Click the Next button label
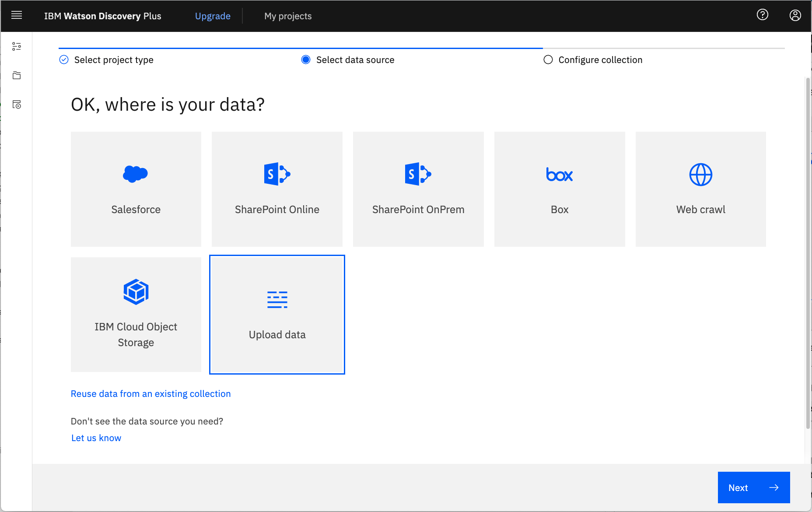The height and width of the screenshot is (512, 812). pos(738,488)
